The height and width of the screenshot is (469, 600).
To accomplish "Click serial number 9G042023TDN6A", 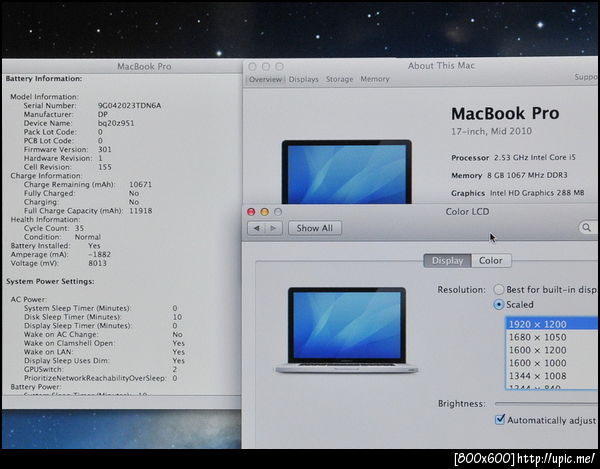I will 129,106.
